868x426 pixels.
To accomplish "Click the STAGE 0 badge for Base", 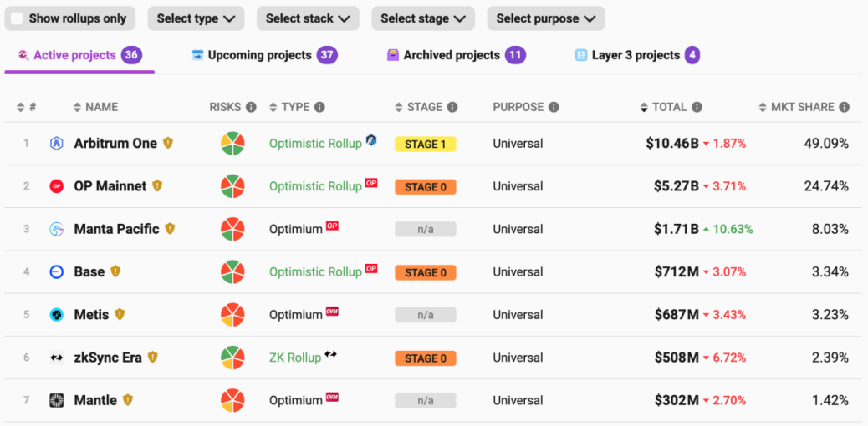I will [x=425, y=273].
